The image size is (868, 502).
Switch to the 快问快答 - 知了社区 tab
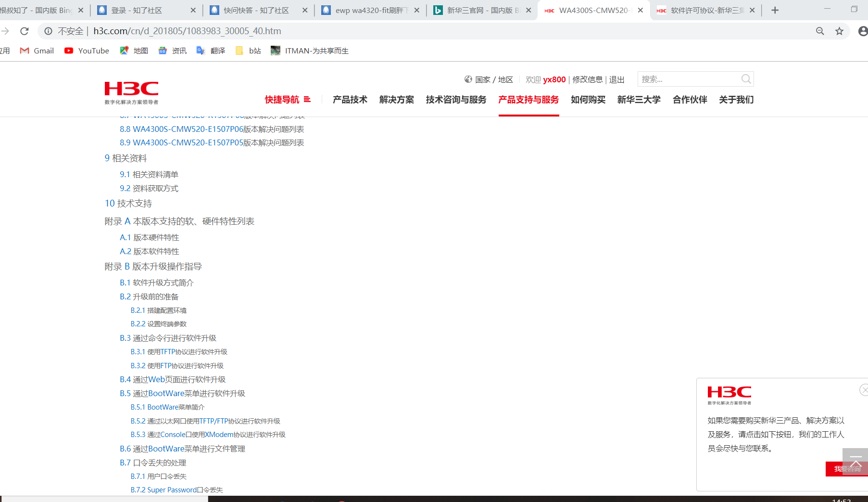(x=259, y=10)
